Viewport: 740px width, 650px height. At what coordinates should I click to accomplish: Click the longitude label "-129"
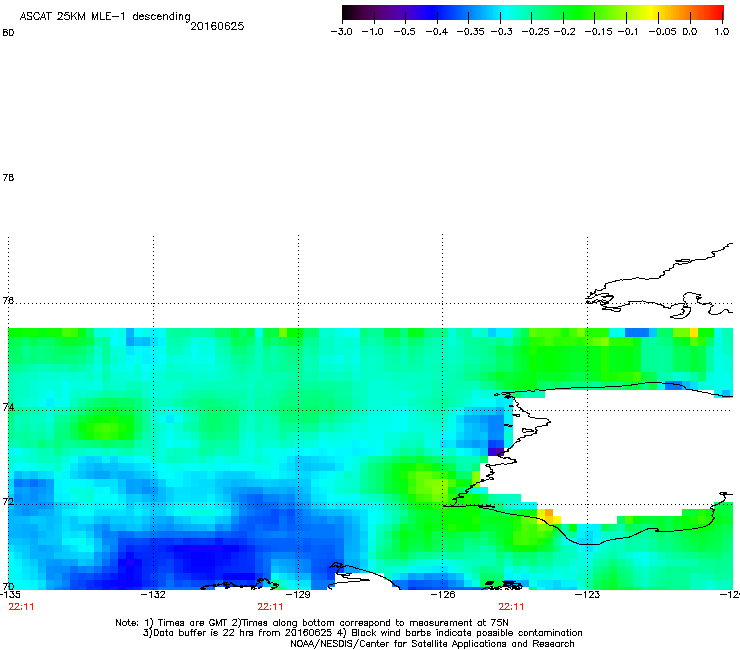tap(298, 594)
